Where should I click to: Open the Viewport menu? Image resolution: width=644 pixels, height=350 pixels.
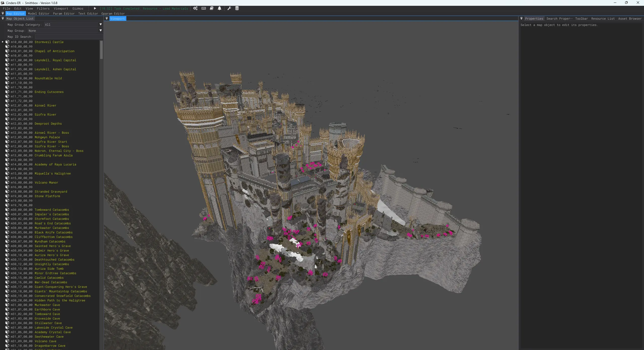click(61, 9)
